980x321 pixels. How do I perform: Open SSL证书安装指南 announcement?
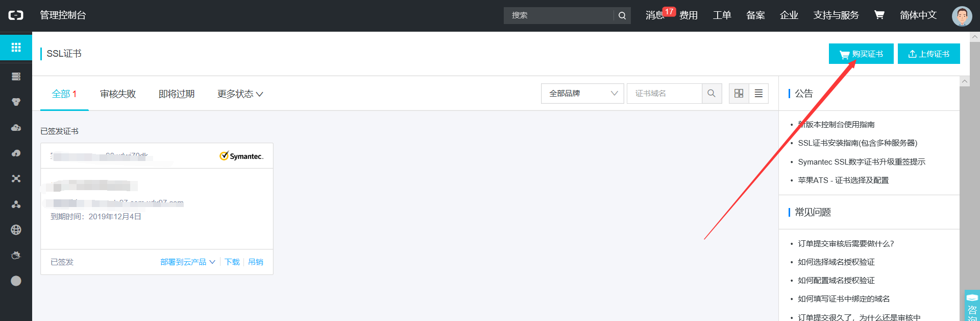click(x=857, y=143)
